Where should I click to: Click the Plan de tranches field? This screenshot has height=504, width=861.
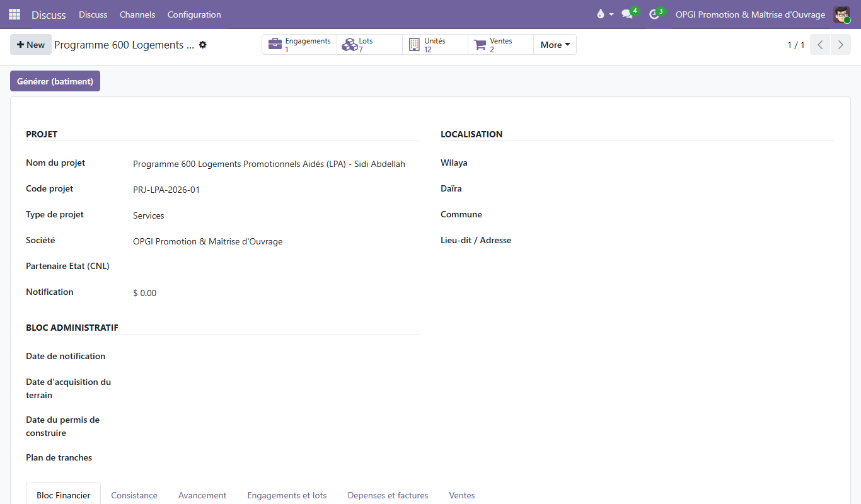pyautogui.click(x=276, y=459)
